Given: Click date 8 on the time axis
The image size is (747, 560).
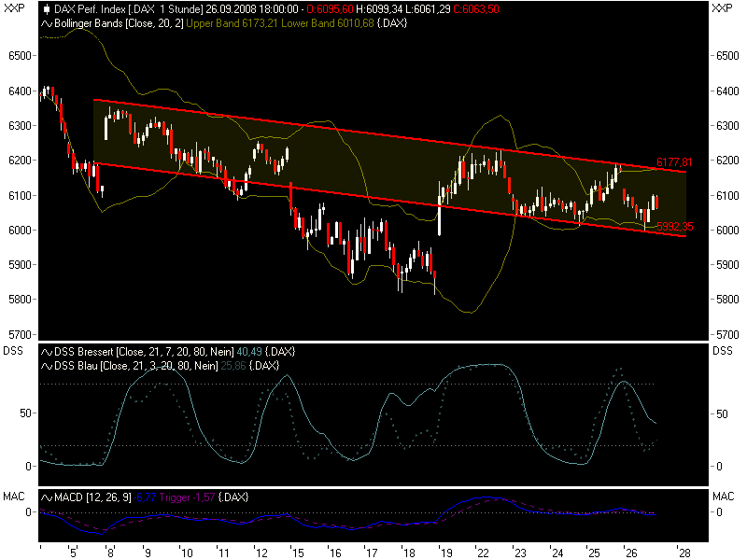Looking at the screenshot, I should (110, 553).
